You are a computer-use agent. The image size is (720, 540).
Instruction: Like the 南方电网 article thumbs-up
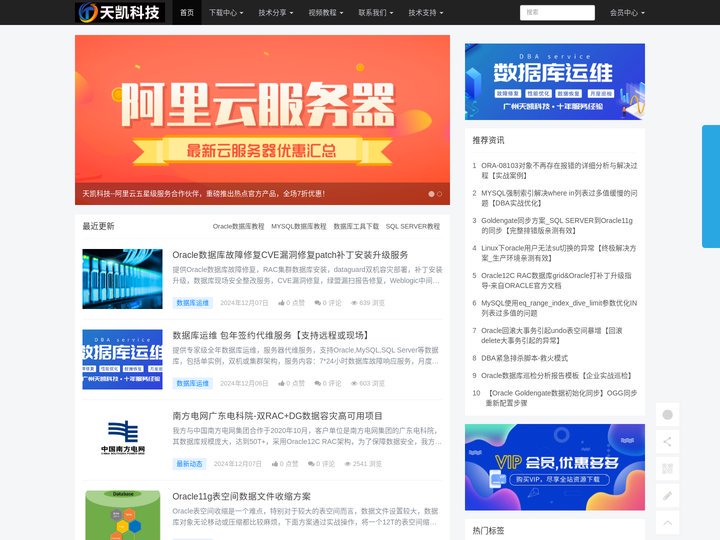click(x=275, y=464)
